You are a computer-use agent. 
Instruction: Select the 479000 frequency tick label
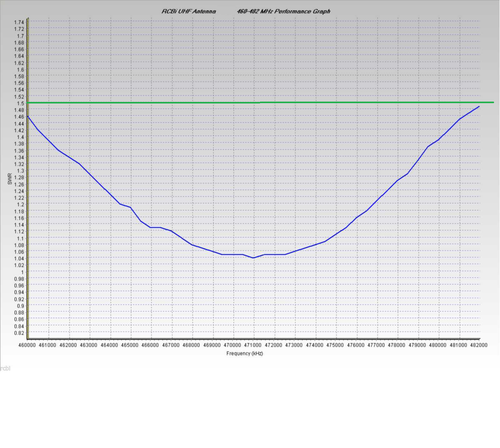pos(417,345)
